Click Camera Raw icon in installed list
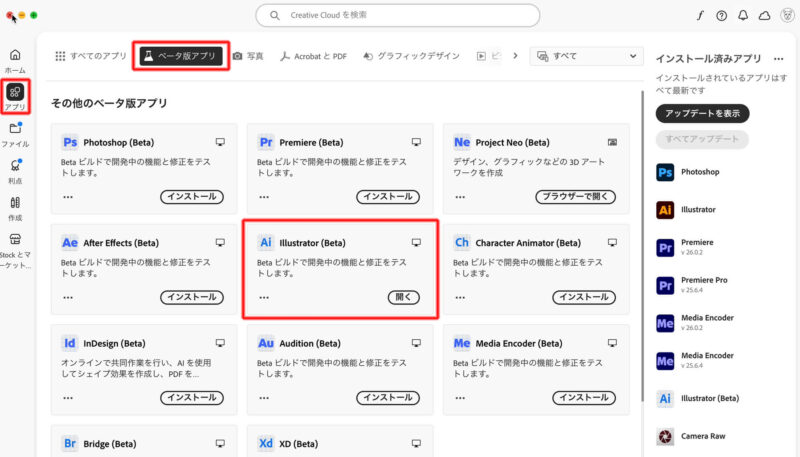The image size is (800, 457). 665,437
